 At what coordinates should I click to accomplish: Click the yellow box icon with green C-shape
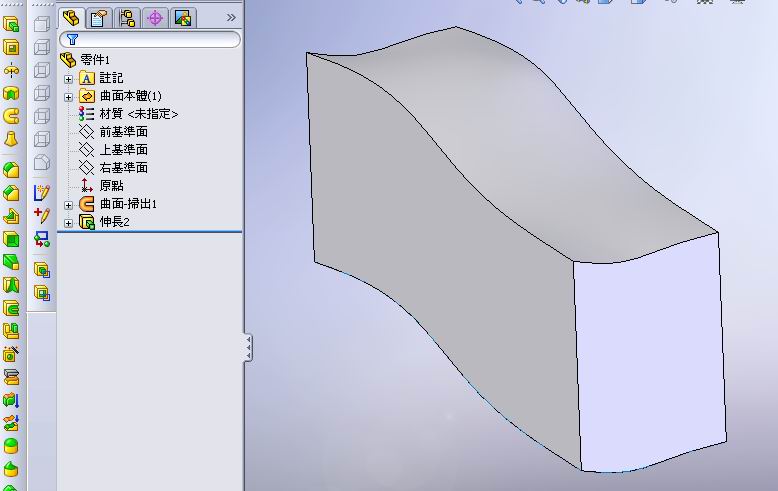(x=11, y=308)
